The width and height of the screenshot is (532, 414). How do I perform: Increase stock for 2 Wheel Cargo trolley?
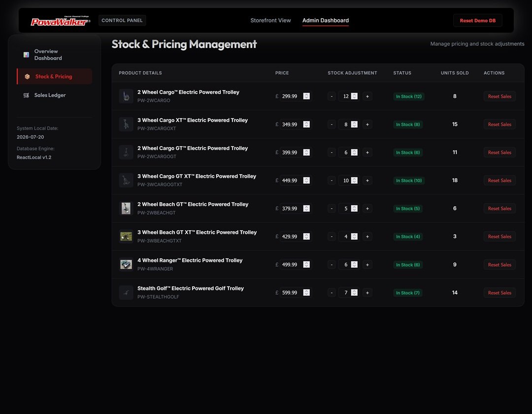[367, 96]
